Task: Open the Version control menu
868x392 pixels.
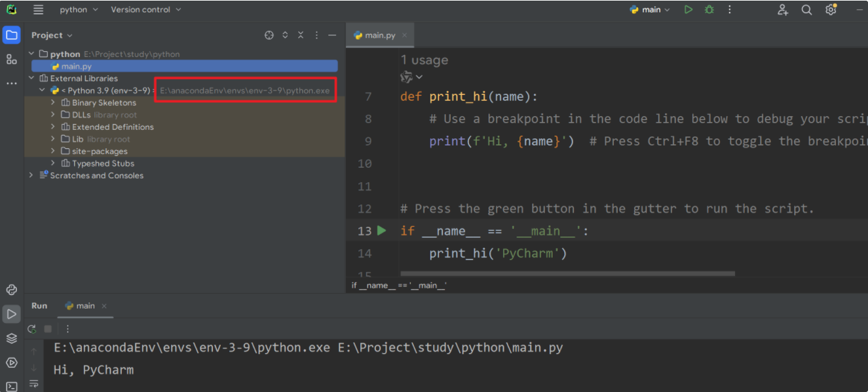Action: pyautogui.click(x=146, y=10)
